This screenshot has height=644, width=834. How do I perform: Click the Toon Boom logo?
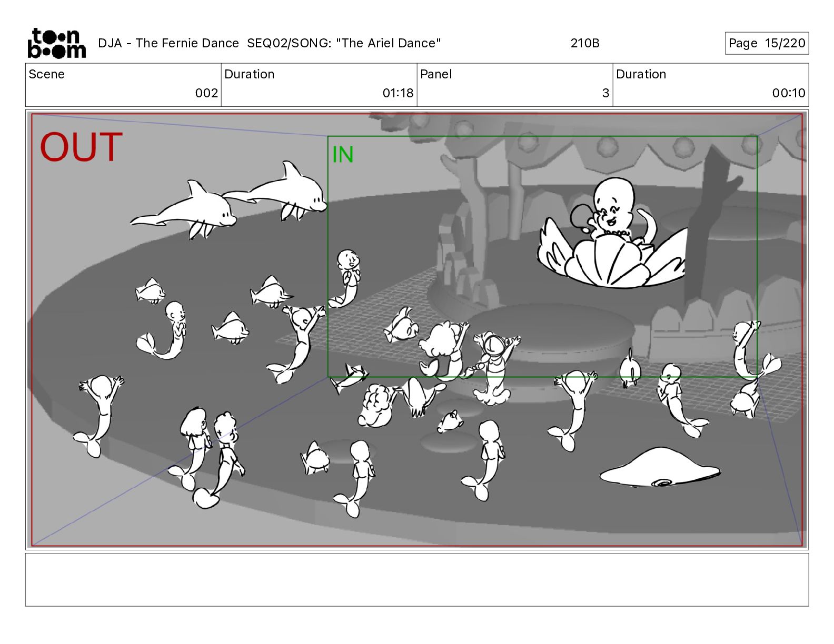click(56, 43)
